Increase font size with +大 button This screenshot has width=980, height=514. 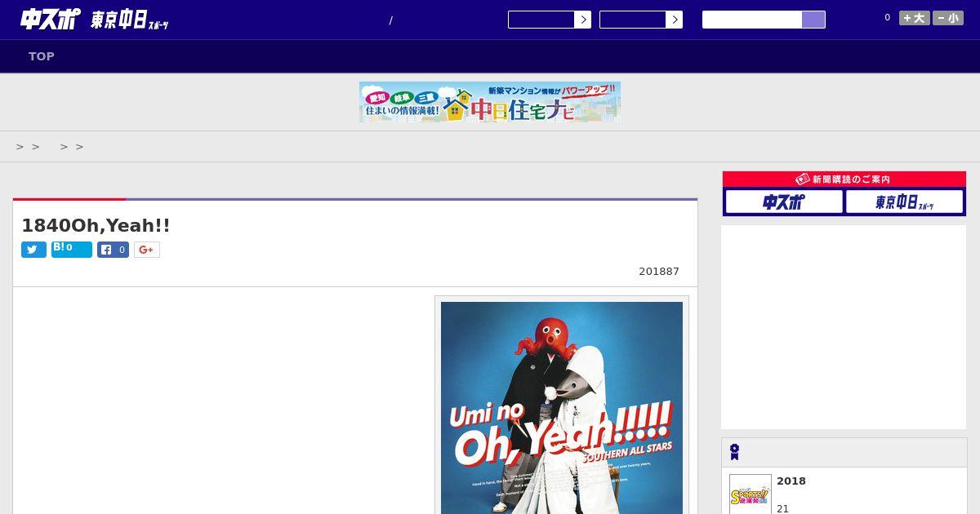pyautogui.click(x=915, y=18)
